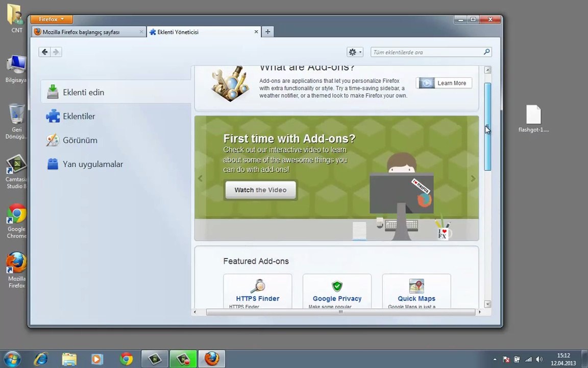
Task: Select the Bilgisayar desktop icon
Action: click(16, 68)
